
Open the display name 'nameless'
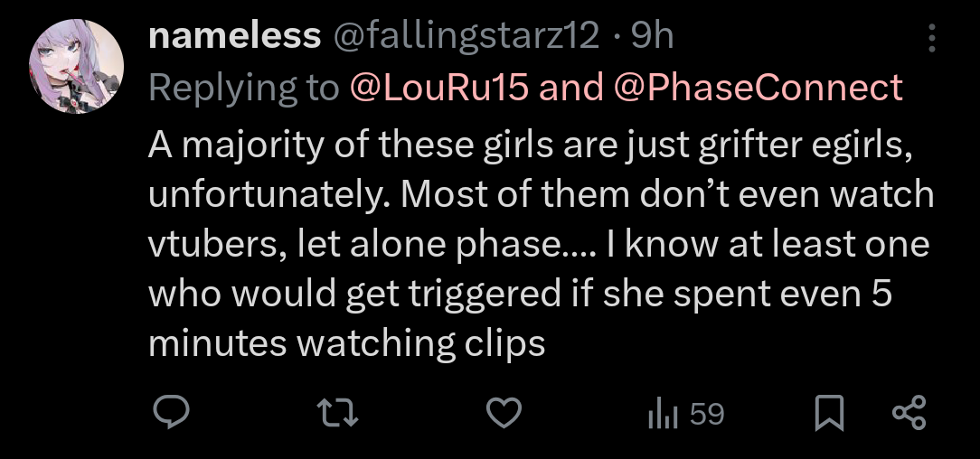234,36
